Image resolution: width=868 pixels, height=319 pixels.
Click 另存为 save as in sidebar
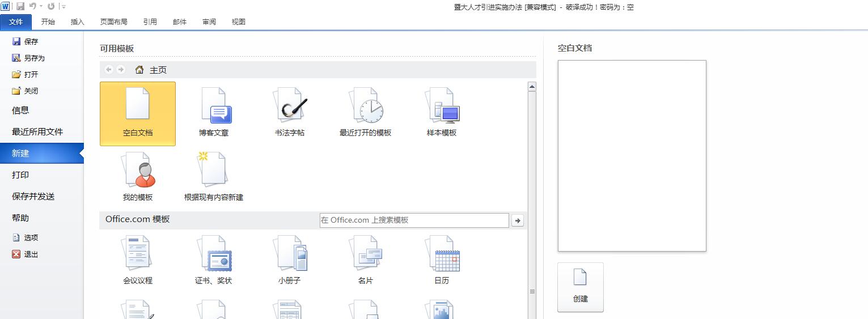click(28, 58)
